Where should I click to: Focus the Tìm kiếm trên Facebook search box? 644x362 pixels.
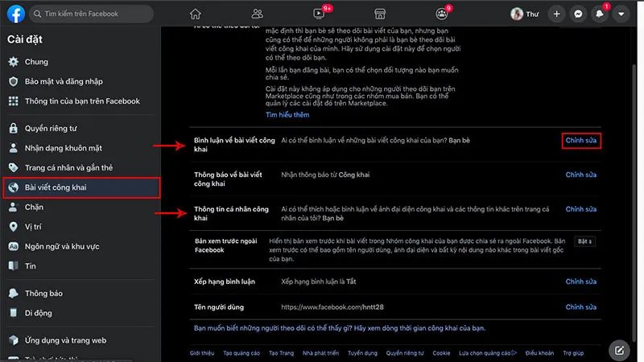coord(91,14)
